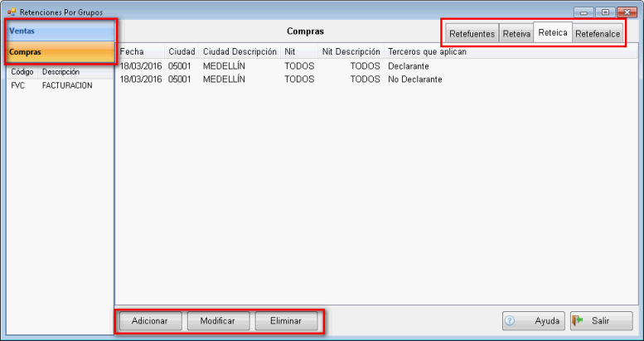Click the Nit Descripción column header

pos(351,52)
